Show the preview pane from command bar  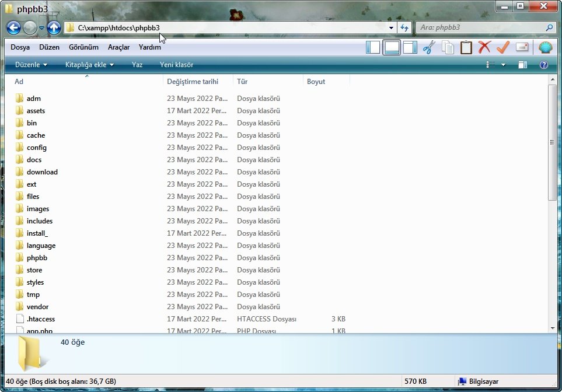pyautogui.click(x=522, y=65)
